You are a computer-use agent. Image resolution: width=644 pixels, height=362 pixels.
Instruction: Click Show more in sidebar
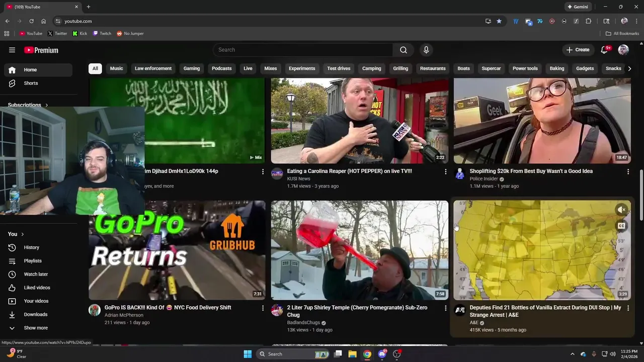[x=38, y=328]
